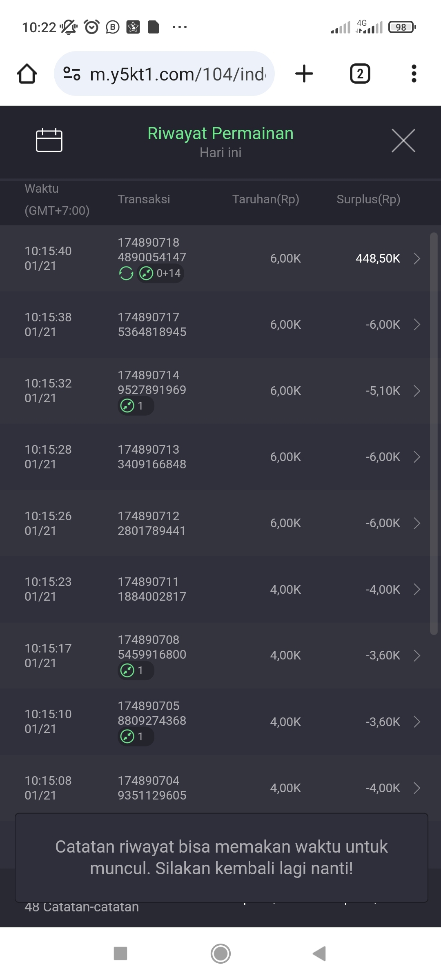The image size is (441, 980).
Task: Expand the 448,50K surplus row details
Action: [x=416, y=258]
